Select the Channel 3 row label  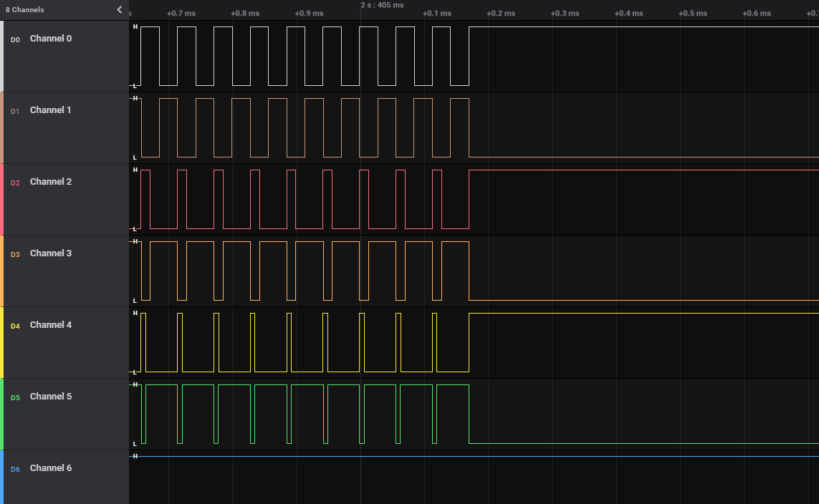coord(51,253)
